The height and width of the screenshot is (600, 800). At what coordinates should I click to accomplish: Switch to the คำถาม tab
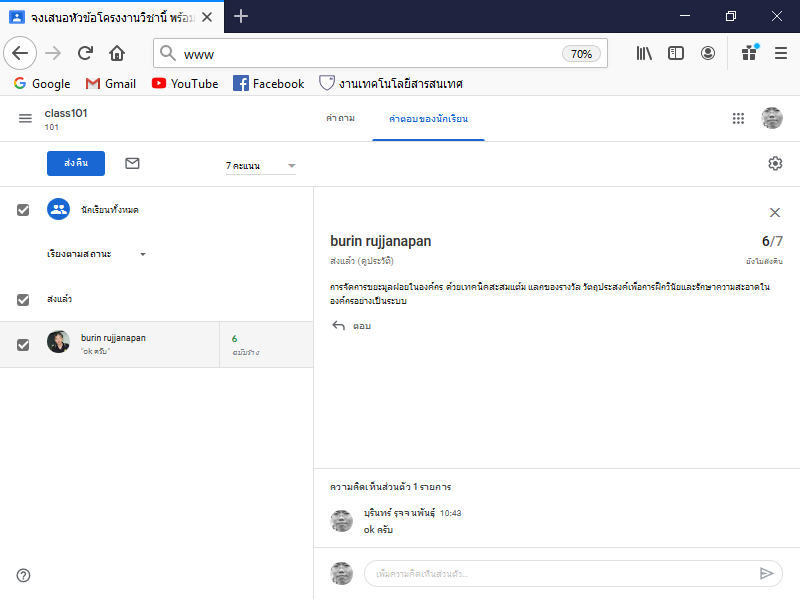pos(340,118)
